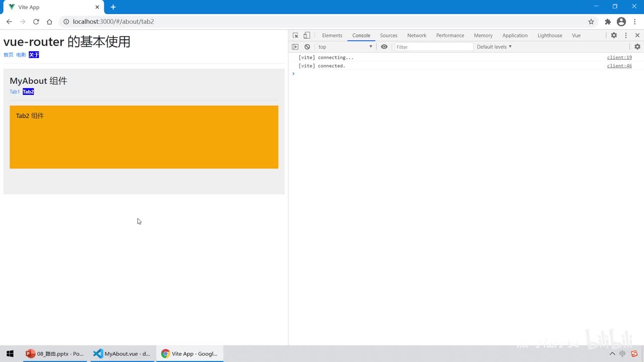Focus the console Filter field
This screenshot has height=362, width=644.
[434, 47]
